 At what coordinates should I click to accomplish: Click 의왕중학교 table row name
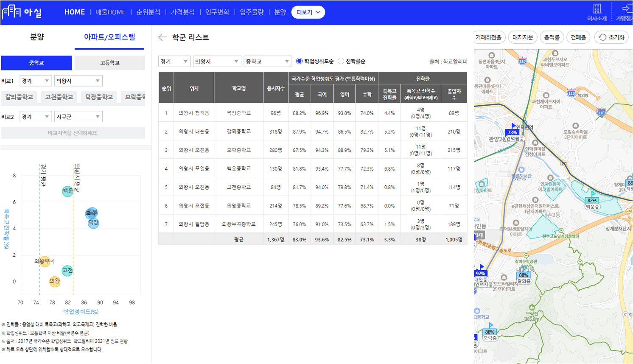(x=239, y=205)
